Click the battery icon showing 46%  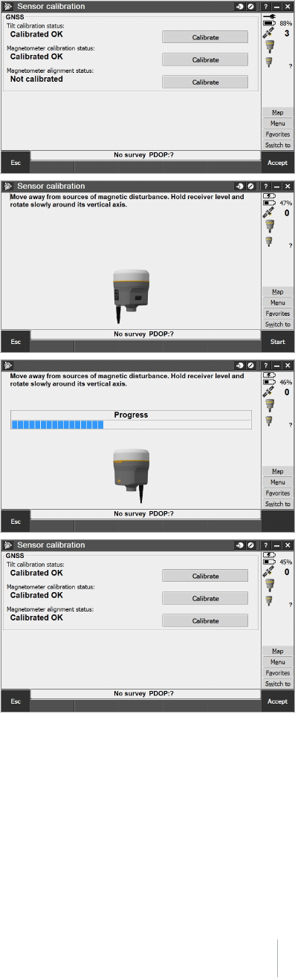click(x=269, y=382)
